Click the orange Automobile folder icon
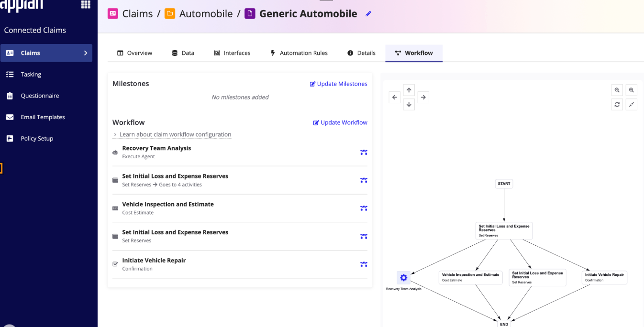This screenshot has width=644, height=327. point(170,14)
